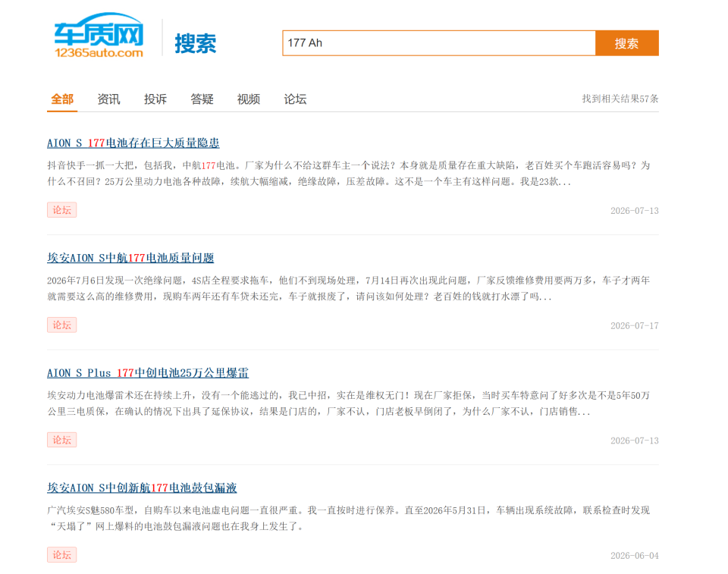
Task: Click 论坛 tag under 中创新航177电池鼓包漏液 result
Action: point(61,555)
